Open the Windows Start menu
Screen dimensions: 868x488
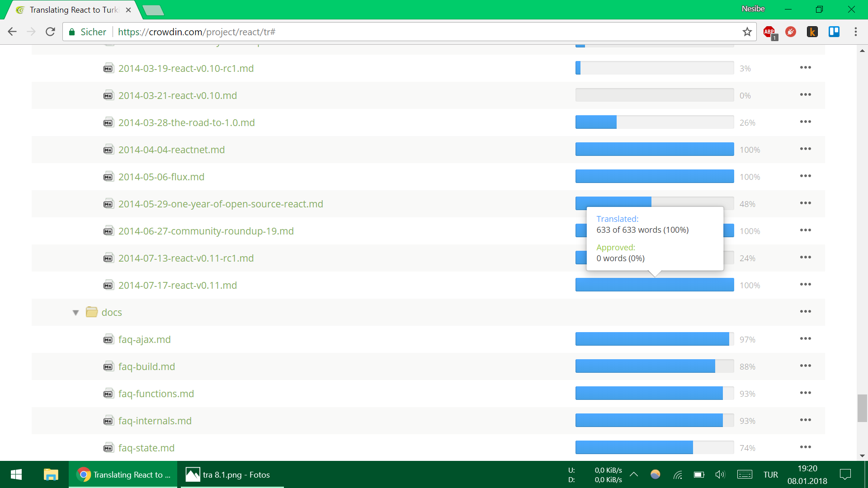click(16, 474)
